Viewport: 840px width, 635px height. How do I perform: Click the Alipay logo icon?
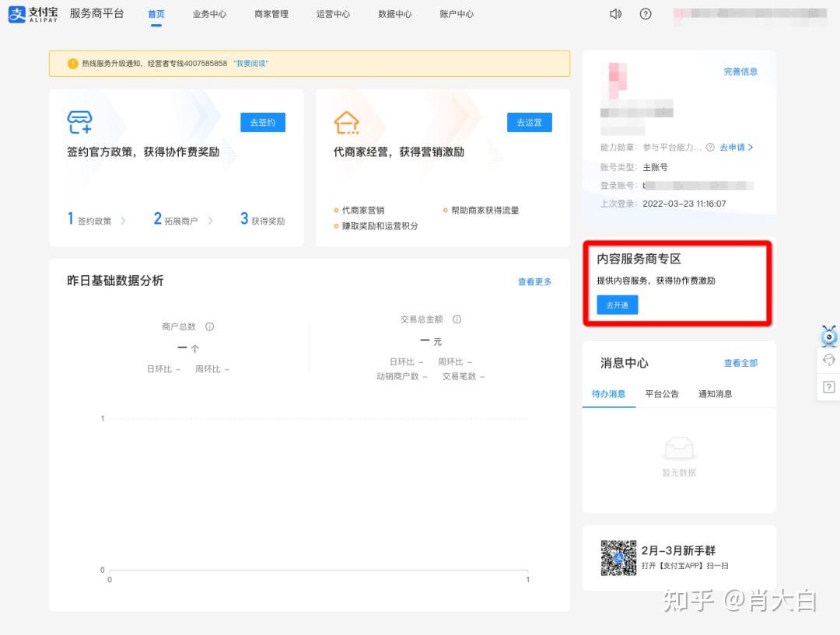pyautogui.click(x=16, y=13)
